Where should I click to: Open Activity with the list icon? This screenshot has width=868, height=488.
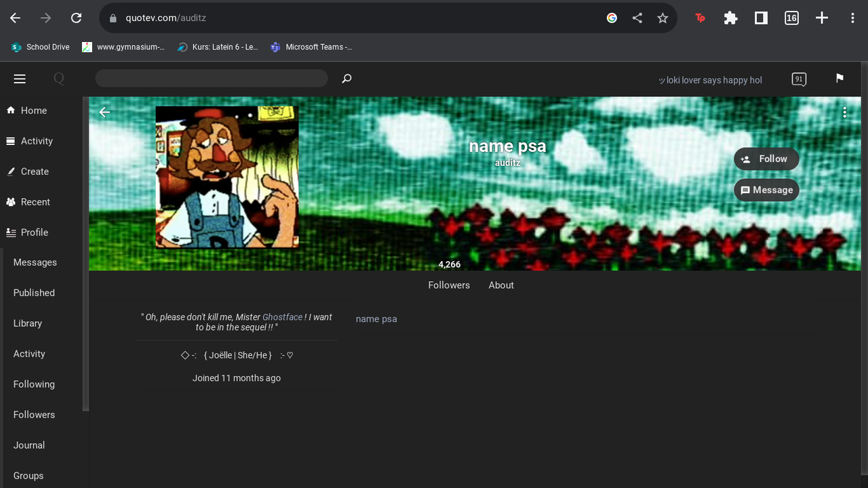(x=29, y=141)
